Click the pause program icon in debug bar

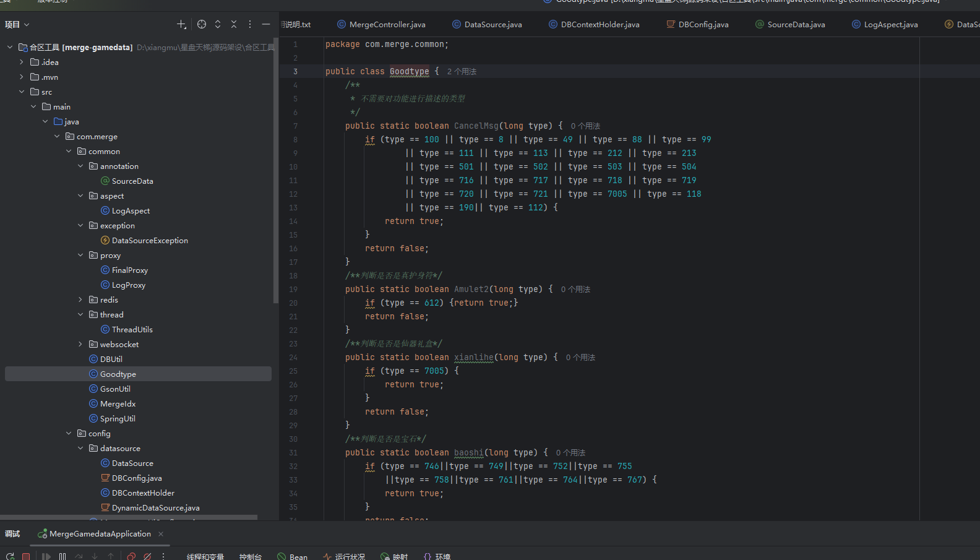62,556
